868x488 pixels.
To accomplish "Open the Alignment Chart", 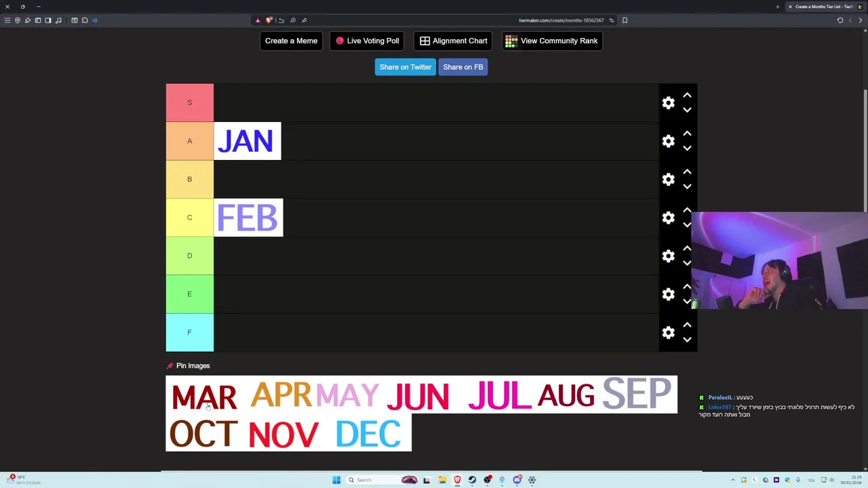I will pos(453,41).
